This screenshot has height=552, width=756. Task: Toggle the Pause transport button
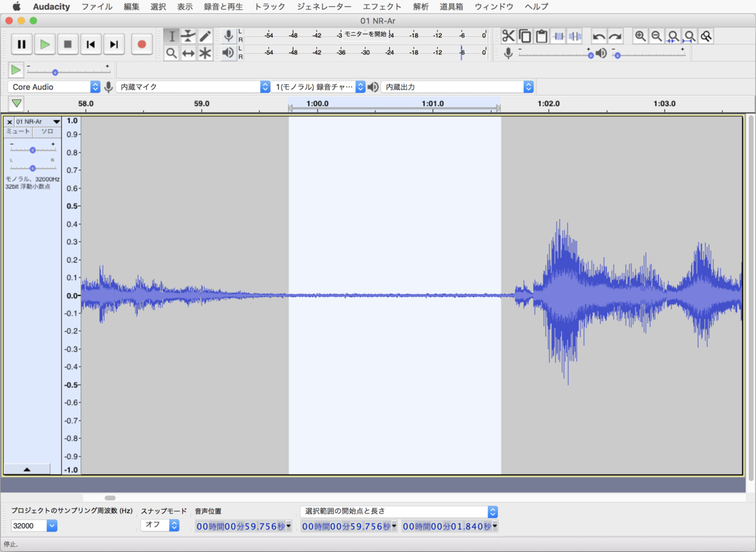[x=21, y=44]
